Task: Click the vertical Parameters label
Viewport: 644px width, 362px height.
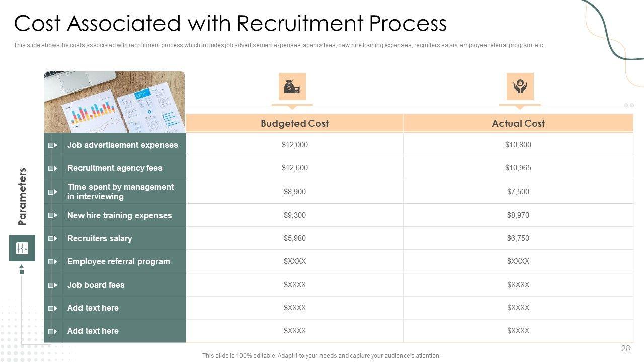Action: (22, 196)
